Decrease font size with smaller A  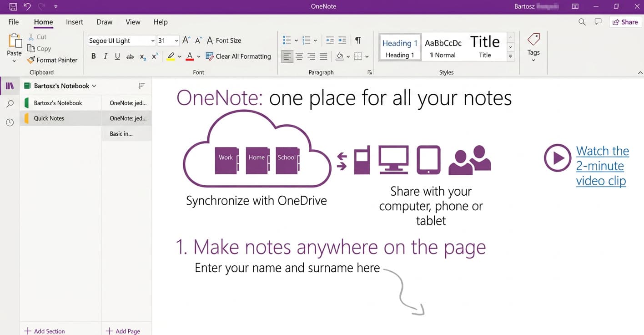pyautogui.click(x=198, y=41)
